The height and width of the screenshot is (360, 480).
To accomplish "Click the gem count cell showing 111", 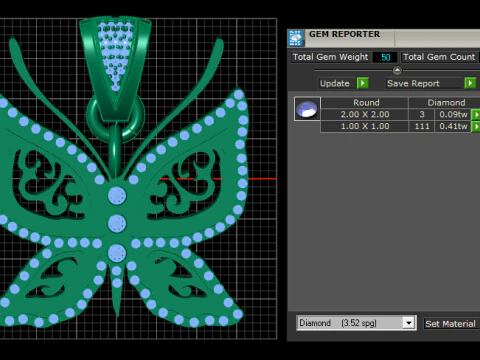I will click(x=422, y=126).
